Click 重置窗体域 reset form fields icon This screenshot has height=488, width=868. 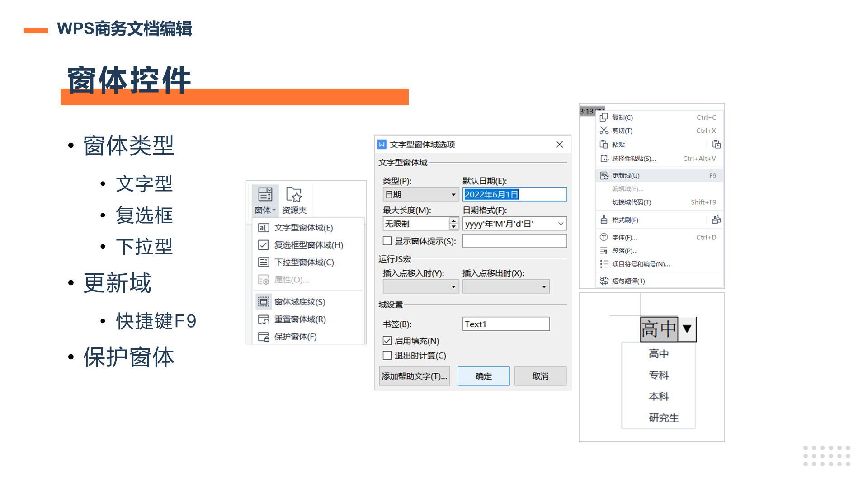264,319
